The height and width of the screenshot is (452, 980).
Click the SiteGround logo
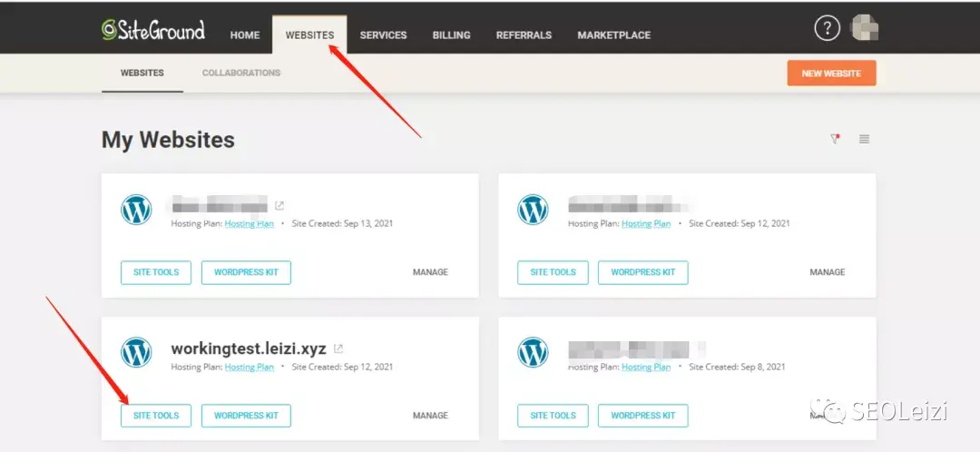click(x=153, y=30)
